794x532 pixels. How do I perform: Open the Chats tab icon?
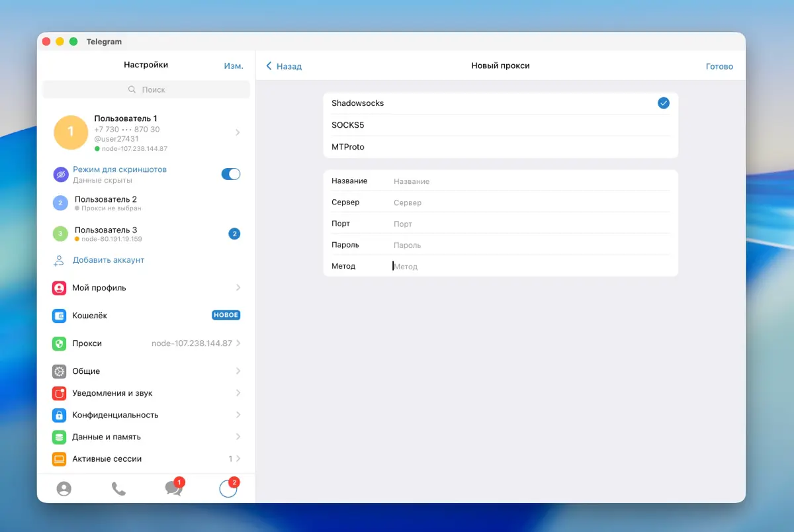tap(173, 488)
